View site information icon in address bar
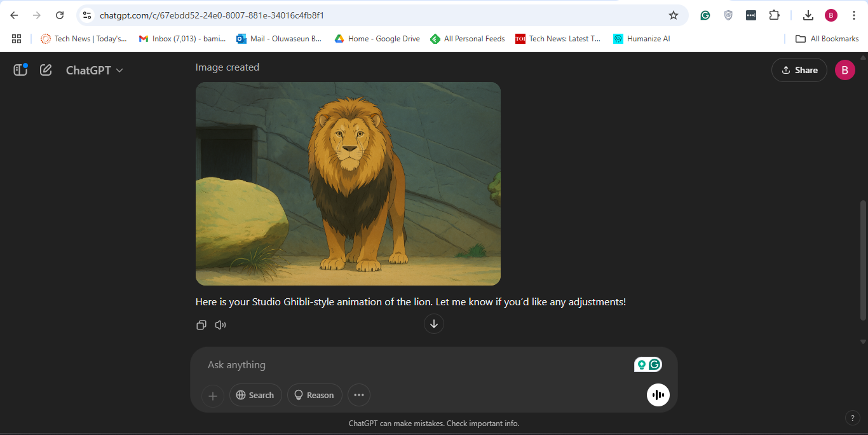Viewport: 868px width, 435px height. (x=87, y=15)
